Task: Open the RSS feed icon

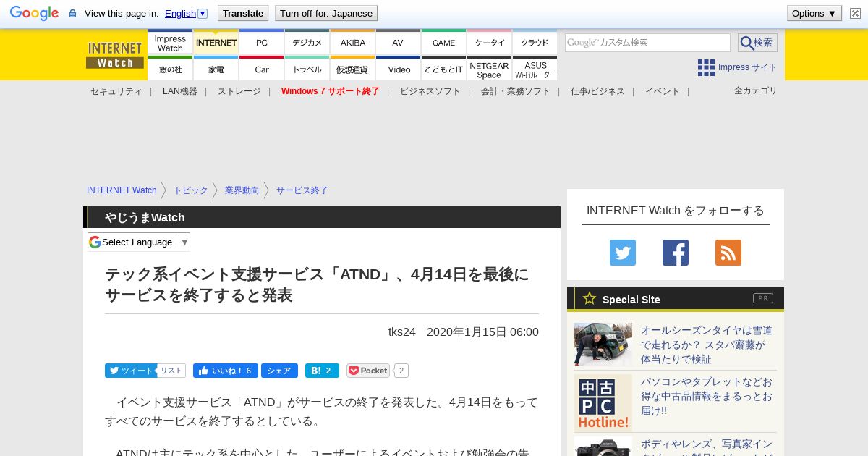Action: coord(728,253)
